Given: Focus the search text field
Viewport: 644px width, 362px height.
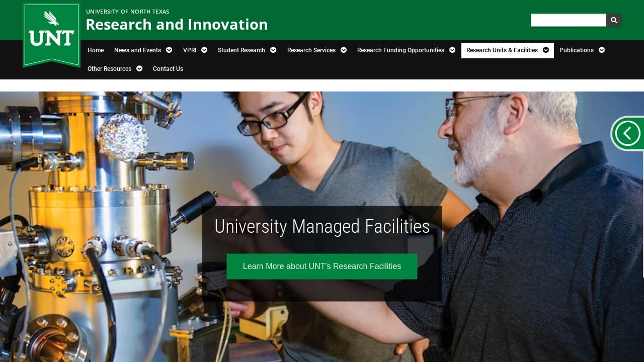Looking at the screenshot, I should point(568,20).
